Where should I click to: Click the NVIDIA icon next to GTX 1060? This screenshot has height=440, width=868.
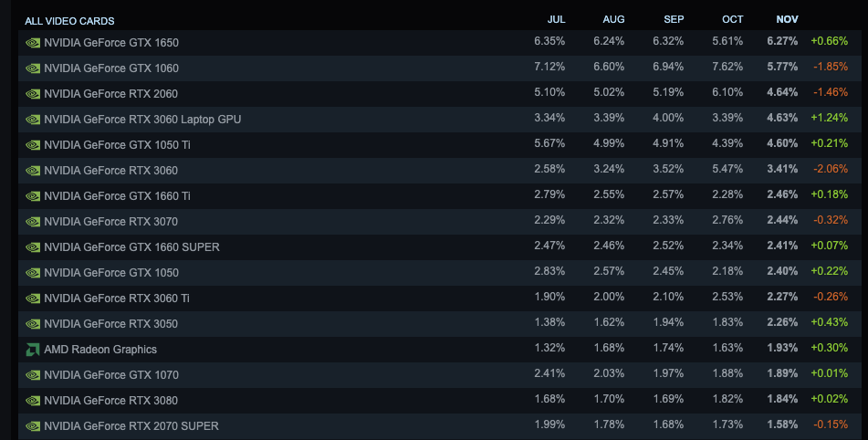pyautogui.click(x=33, y=68)
